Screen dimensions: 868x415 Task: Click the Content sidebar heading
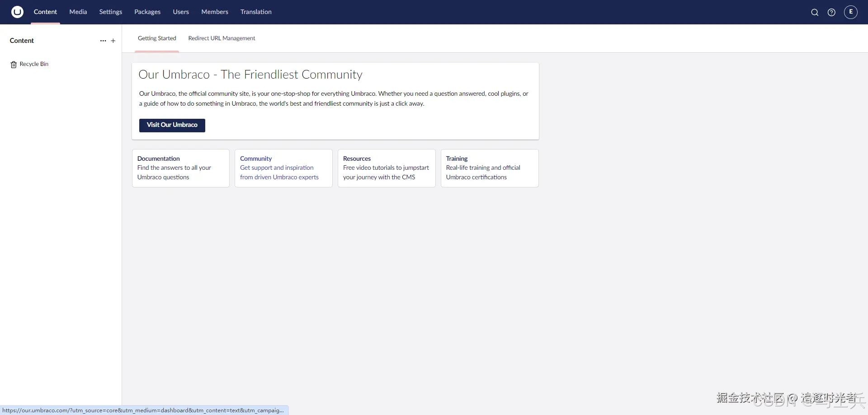[22, 41]
